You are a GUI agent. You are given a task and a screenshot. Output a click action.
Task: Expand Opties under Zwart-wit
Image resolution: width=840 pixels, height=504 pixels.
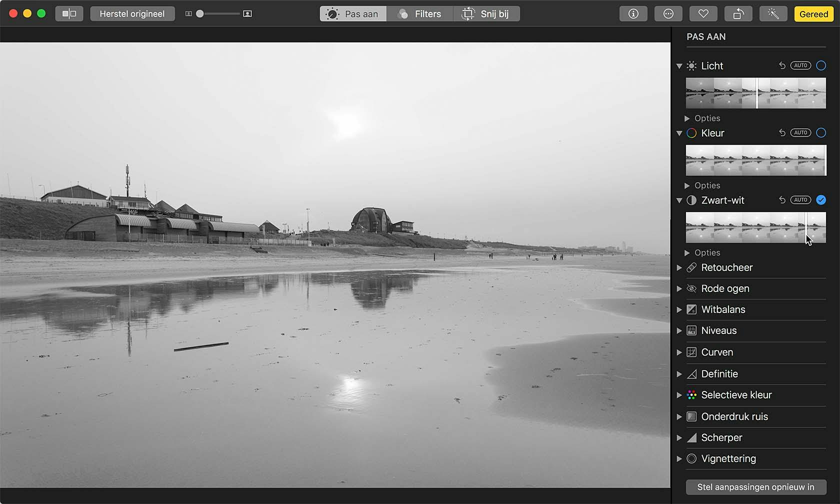point(687,253)
